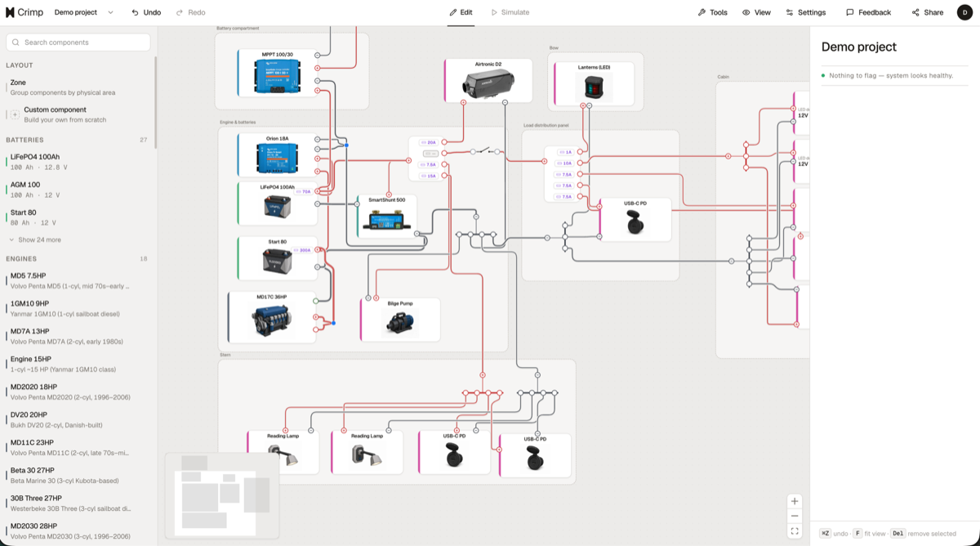Viewport: 980px width, 546px height.
Task: Click the minimap thumbnail
Action: [221, 495]
